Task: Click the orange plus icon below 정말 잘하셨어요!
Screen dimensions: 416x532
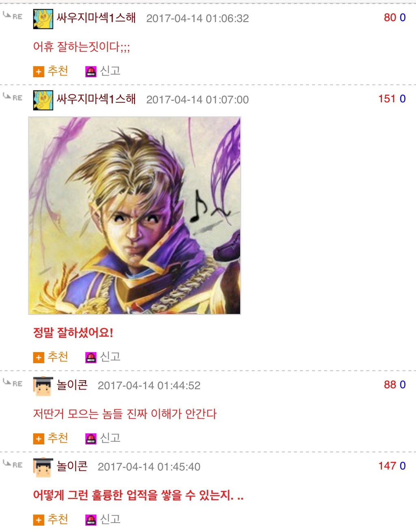Action: pyautogui.click(x=39, y=358)
